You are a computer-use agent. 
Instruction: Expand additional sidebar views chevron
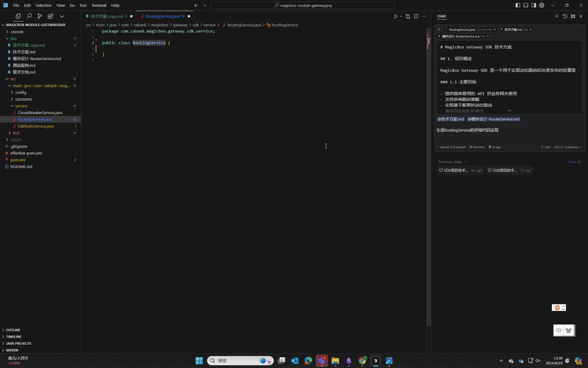(x=62, y=16)
